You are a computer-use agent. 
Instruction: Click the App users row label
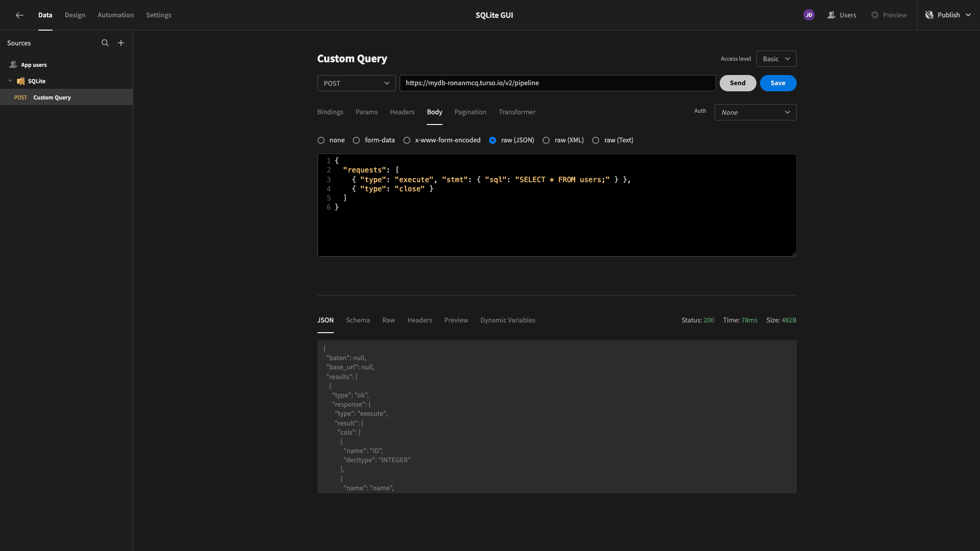tap(34, 65)
